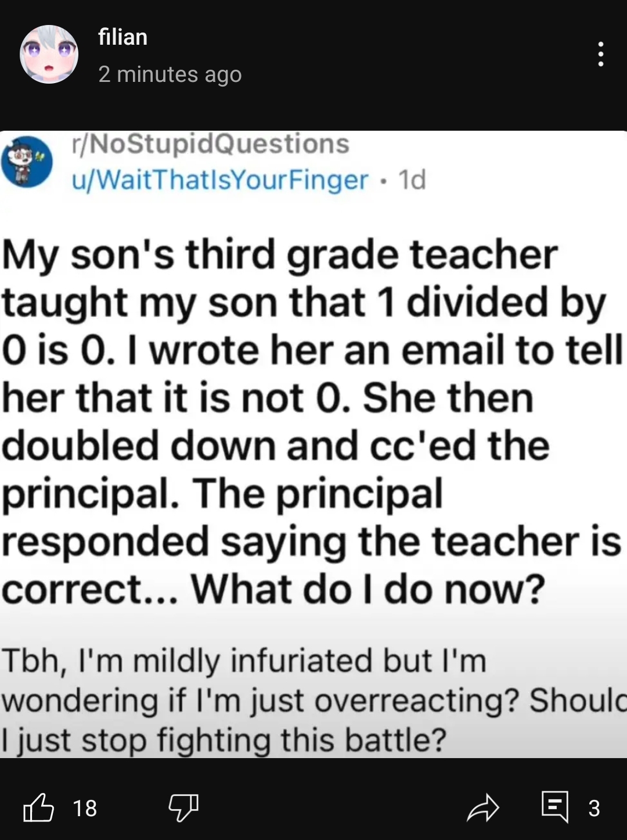Like the post with thumbs-up icon

(x=38, y=807)
